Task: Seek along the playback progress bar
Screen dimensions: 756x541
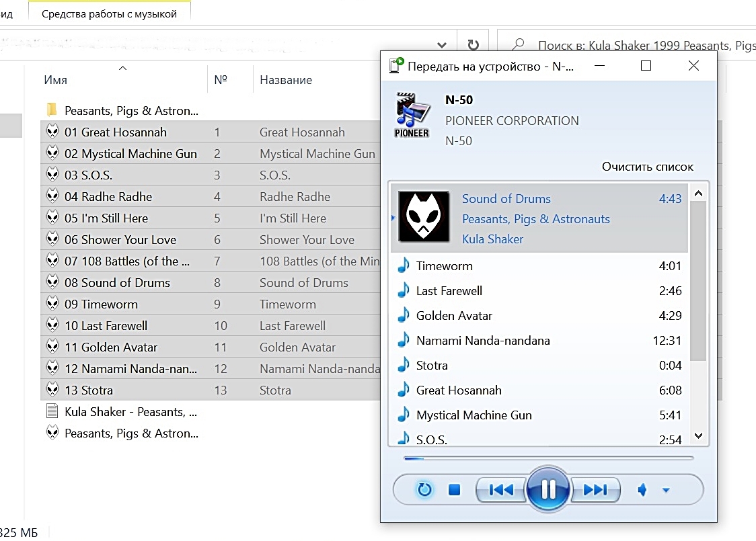Action: 547,458
